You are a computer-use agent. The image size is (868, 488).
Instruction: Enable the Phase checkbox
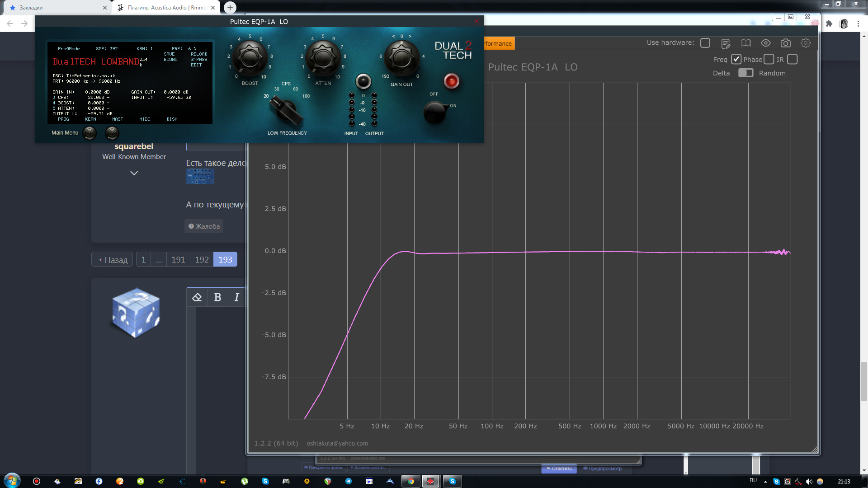(x=769, y=59)
